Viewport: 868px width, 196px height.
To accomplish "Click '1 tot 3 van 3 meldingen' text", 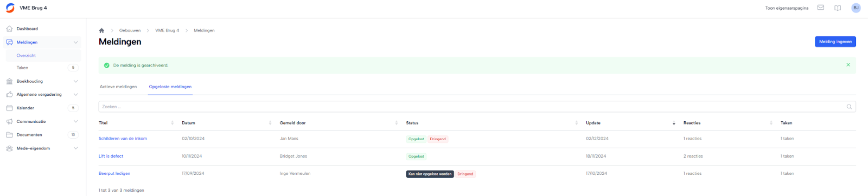I will (x=122, y=191).
